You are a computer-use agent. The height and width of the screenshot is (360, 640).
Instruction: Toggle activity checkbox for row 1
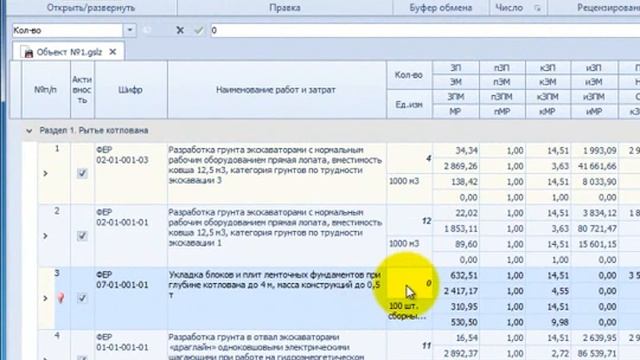(82, 173)
